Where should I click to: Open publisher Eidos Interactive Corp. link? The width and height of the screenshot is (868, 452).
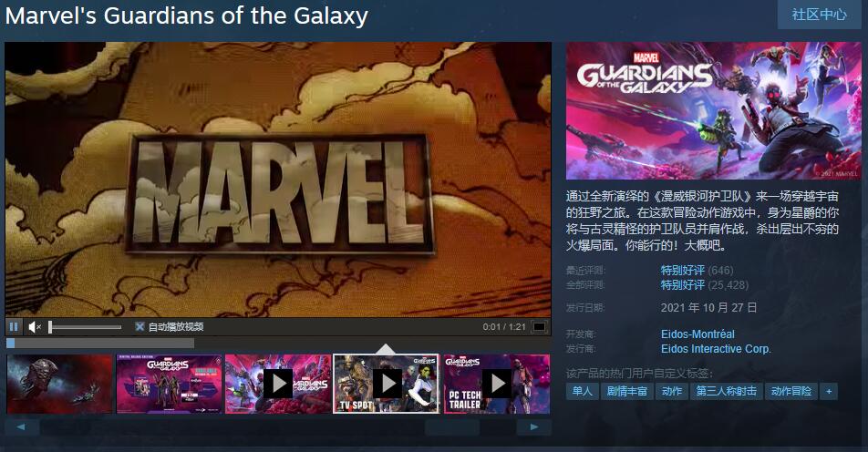click(716, 349)
